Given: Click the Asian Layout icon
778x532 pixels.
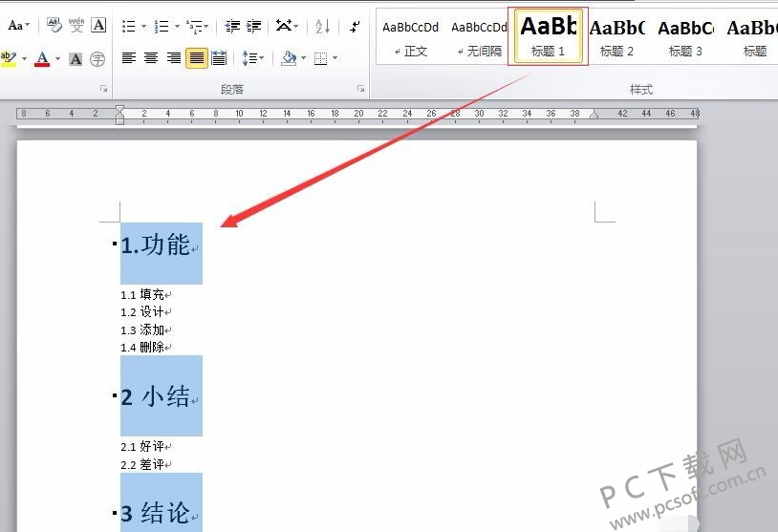Looking at the screenshot, I should point(284,25).
